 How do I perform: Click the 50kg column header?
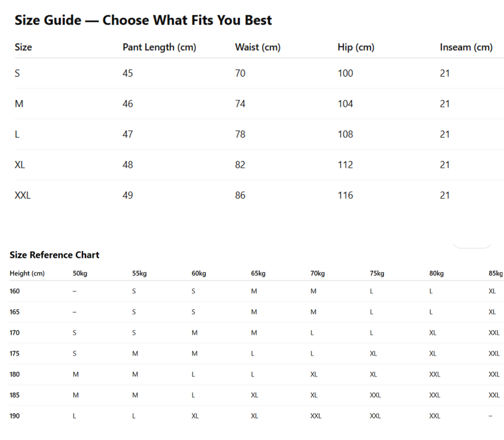point(80,273)
